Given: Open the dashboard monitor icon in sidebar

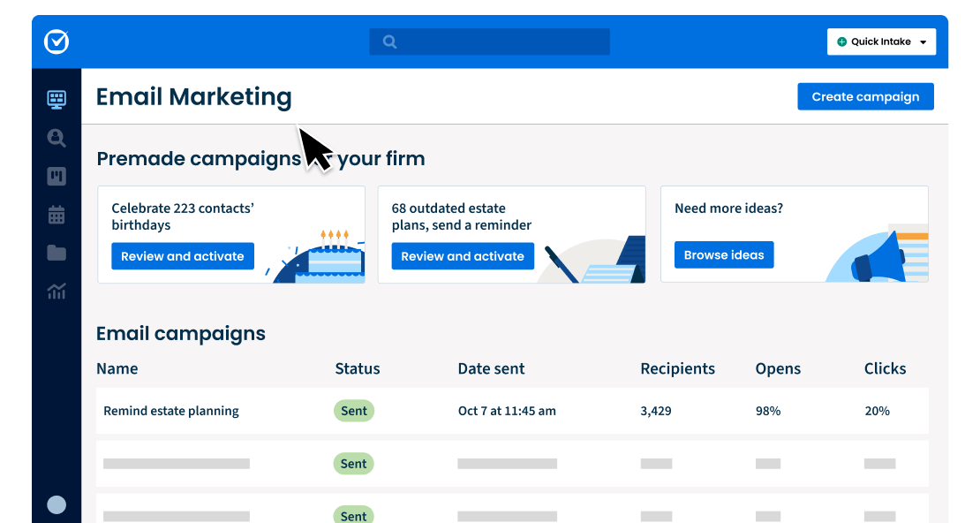Looking at the screenshot, I should (x=57, y=99).
